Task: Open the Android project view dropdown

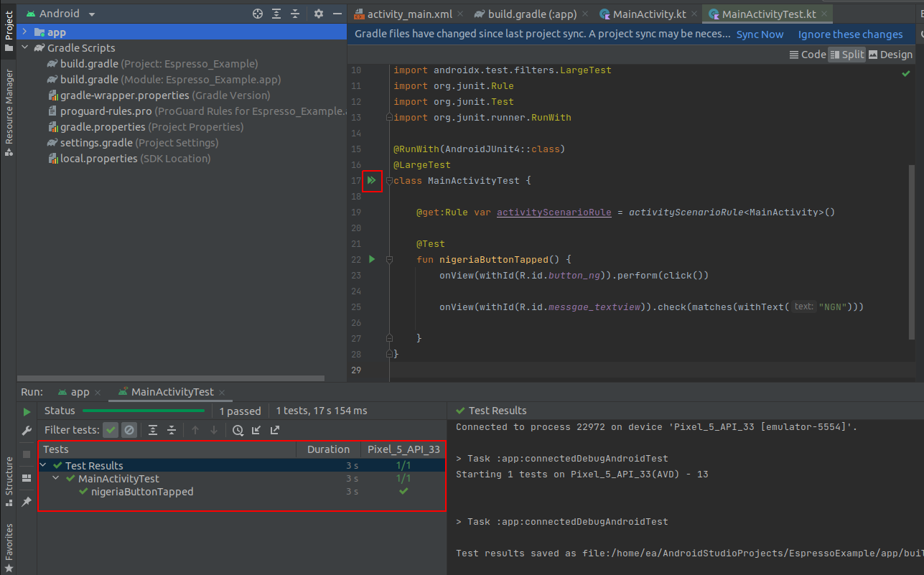Action: coord(92,14)
